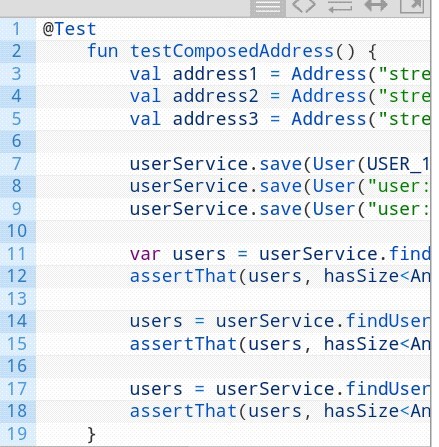This screenshot has height=447, width=439.
Task: Click line number 19 in gutter
Action: click(17, 434)
